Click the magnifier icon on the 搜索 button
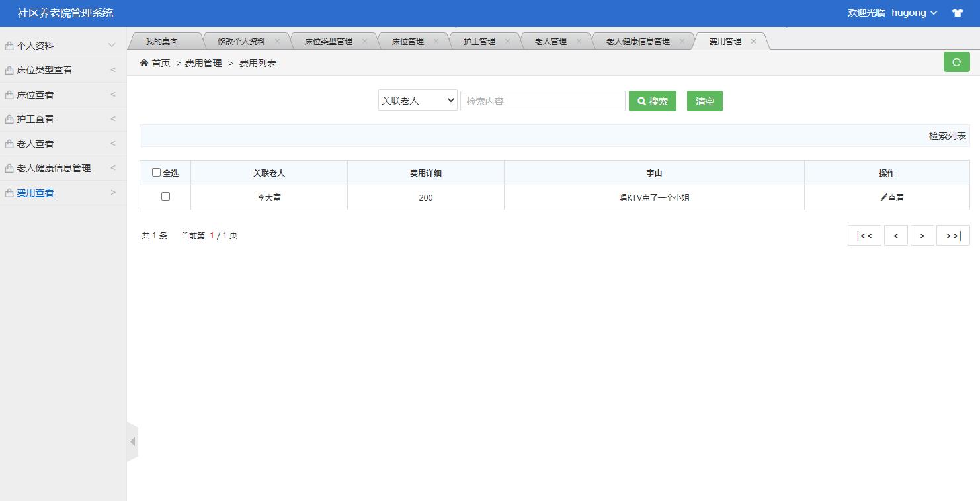The width and height of the screenshot is (980, 501). pyautogui.click(x=640, y=101)
